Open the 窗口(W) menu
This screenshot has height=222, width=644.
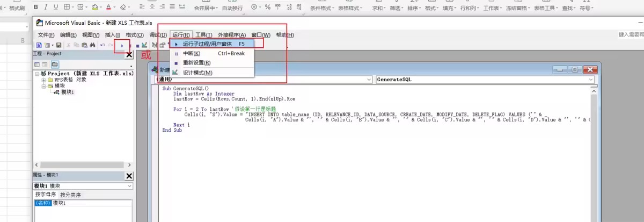(261, 35)
